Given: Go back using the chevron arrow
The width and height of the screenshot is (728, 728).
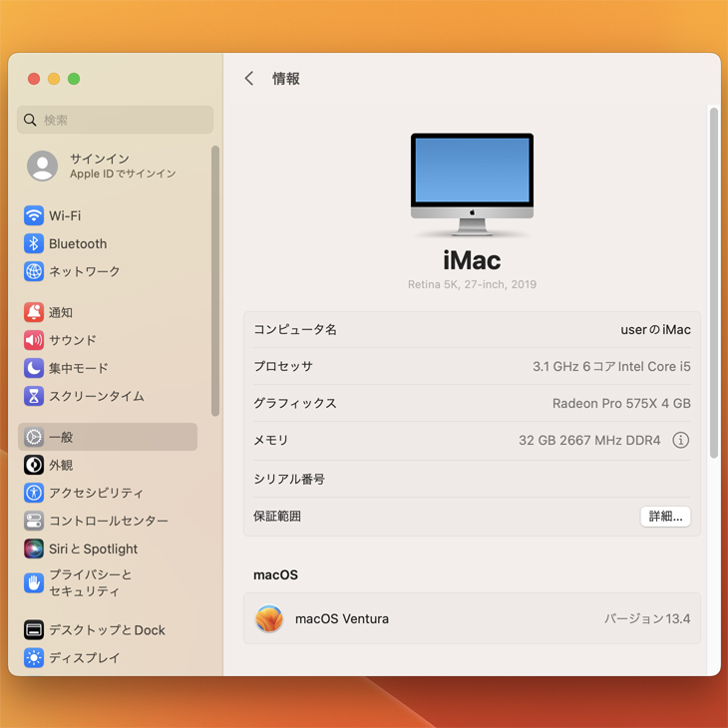Looking at the screenshot, I should (249, 79).
